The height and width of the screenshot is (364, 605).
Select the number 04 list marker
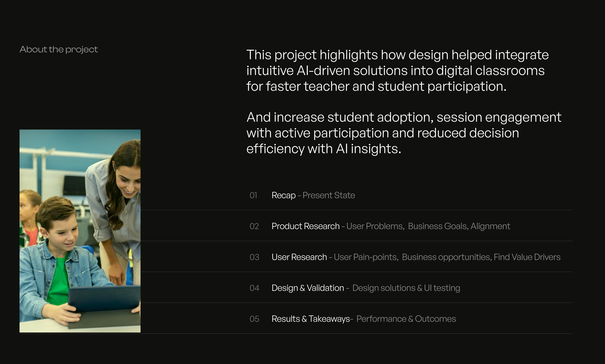click(254, 288)
